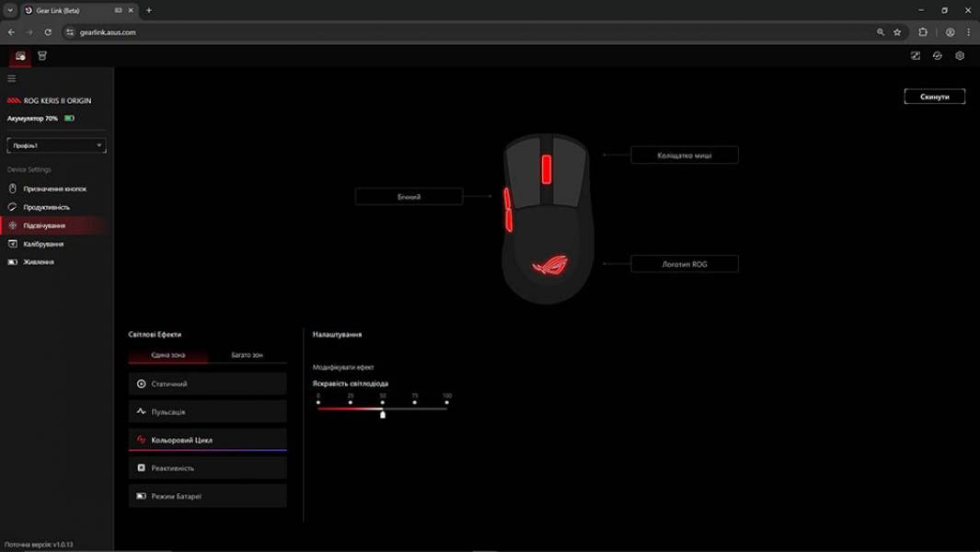Click the Підсвічування lighting icon
This screenshot has width=980, height=552.
click(x=13, y=224)
